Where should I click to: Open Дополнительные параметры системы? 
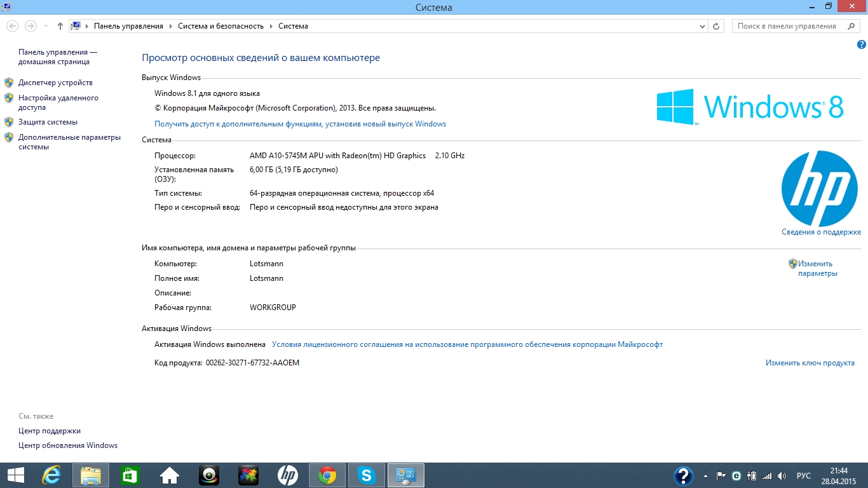click(69, 142)
